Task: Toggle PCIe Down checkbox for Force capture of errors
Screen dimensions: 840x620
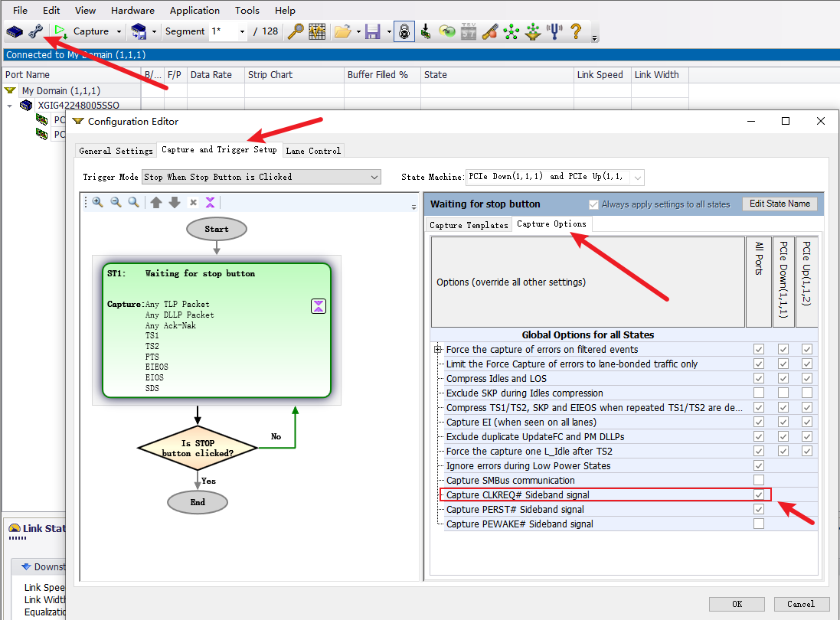Action: [783, 349]
